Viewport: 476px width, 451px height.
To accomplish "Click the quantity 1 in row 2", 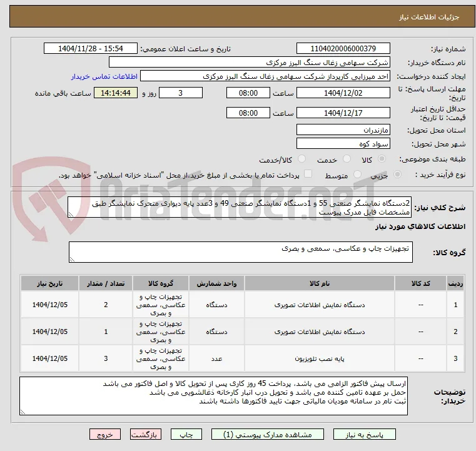I will (x=106, y=332).
